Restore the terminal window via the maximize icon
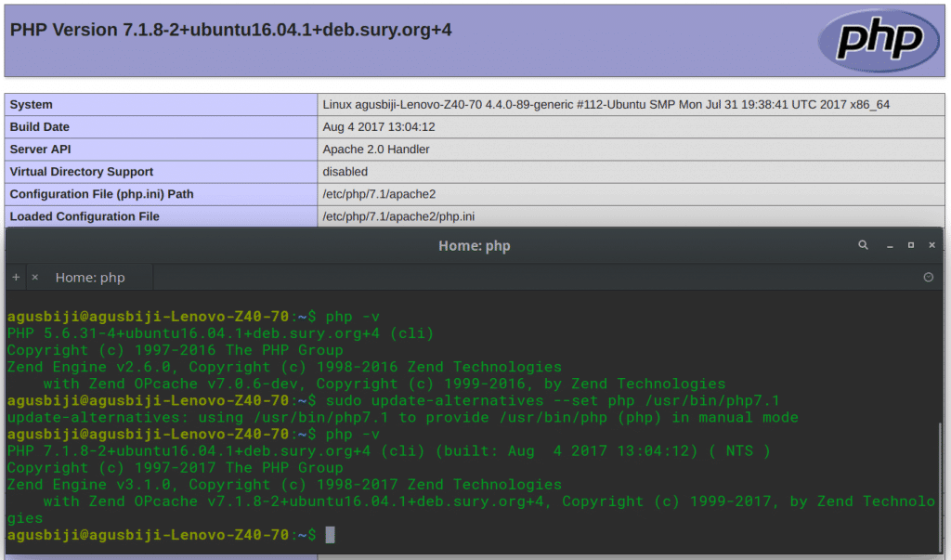 click(911, 245)
